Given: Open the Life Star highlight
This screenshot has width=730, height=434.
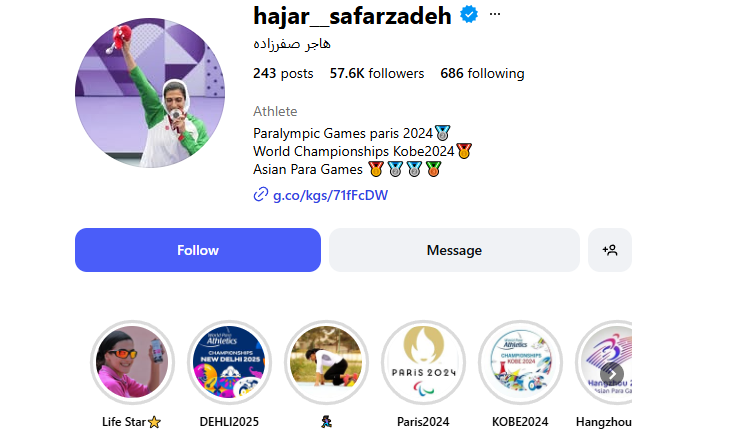Looking at the screenshot, I should [132, 362].
